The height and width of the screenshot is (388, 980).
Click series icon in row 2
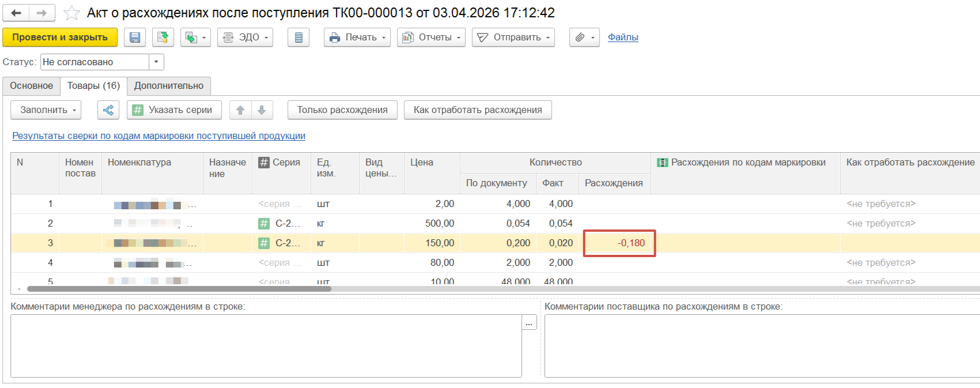point(264,224)
